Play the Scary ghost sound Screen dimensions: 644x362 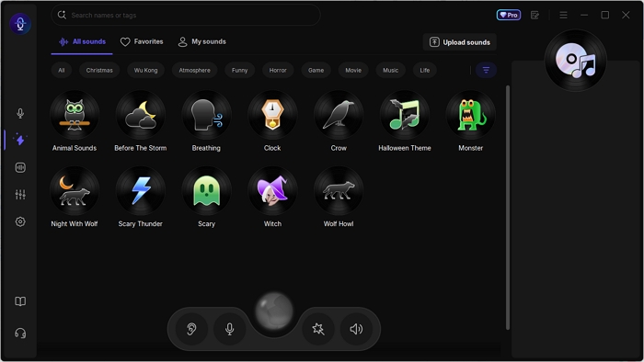click(206, 191)
